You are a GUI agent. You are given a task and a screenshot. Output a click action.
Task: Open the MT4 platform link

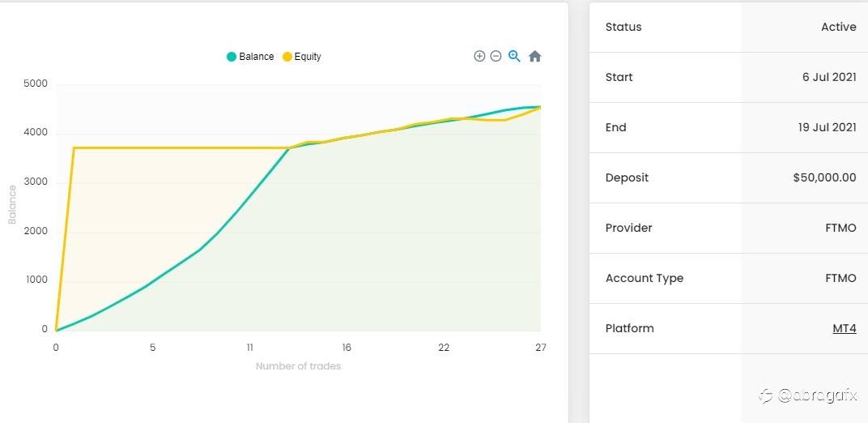(845, 328)
